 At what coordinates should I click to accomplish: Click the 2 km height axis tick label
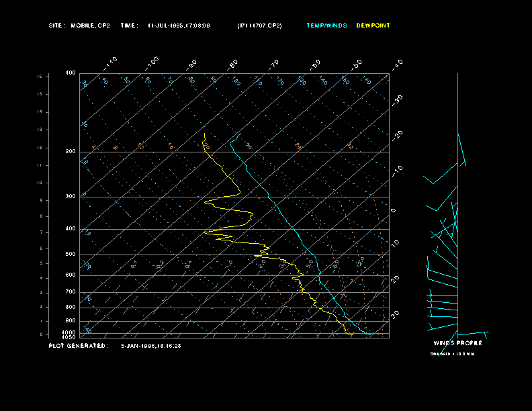pos(42,307)
